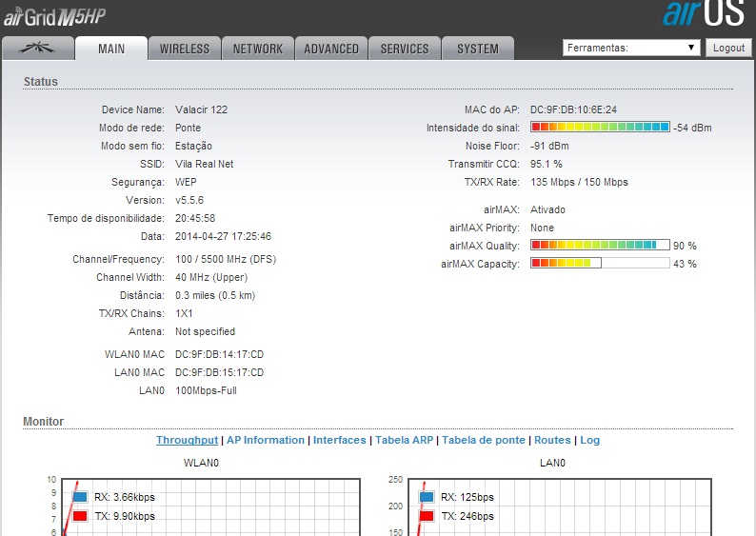Select SSID value 'Vila Real Net'

(x=204, y=165)
